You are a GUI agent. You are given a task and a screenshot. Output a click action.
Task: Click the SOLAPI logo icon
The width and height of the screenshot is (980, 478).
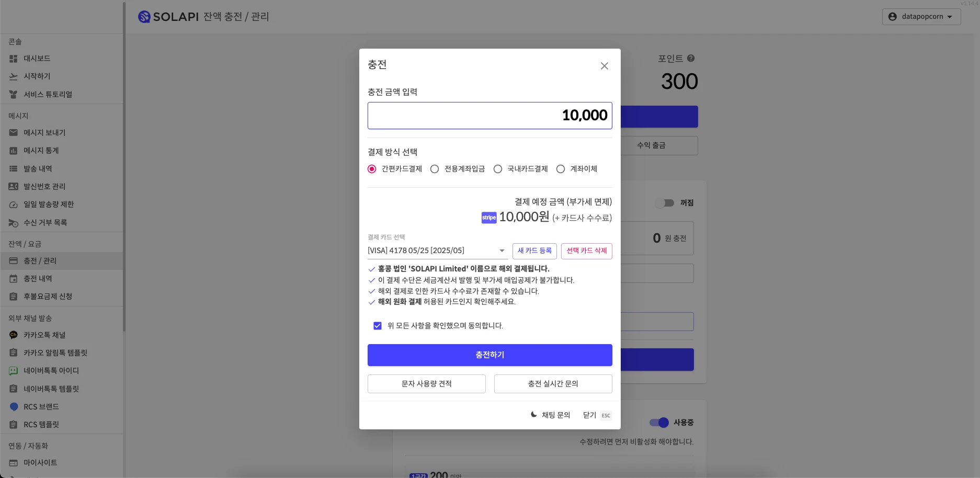tap(144, 17)
